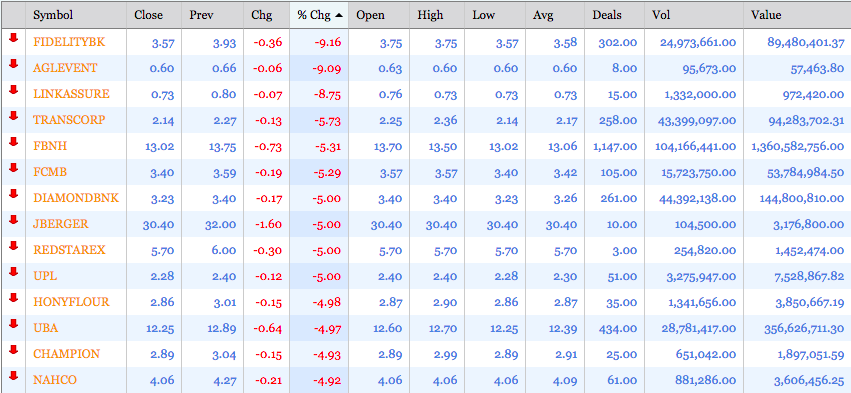The height and width of the screenshot is (393, 851).
Task: Open the CHAMPION symbol link
Action: tap(66, 354)
